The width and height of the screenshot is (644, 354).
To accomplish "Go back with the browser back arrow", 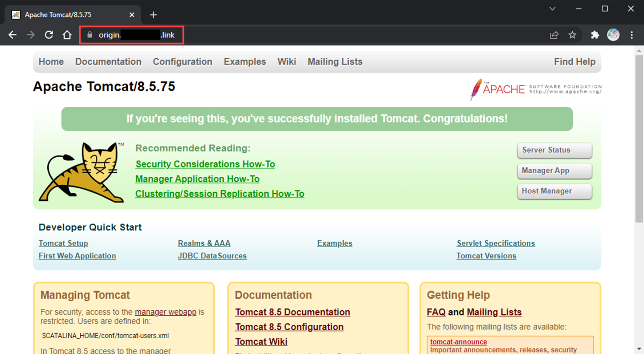I will (x=12, y=35).
